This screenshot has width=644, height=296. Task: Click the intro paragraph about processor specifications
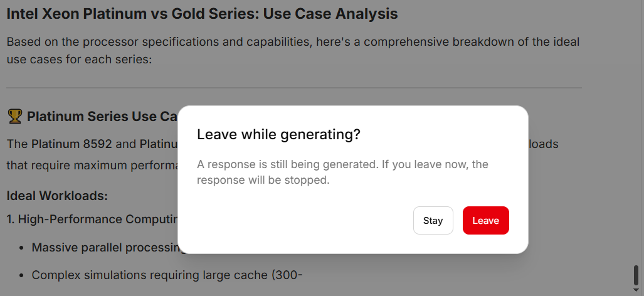[293, 51]
